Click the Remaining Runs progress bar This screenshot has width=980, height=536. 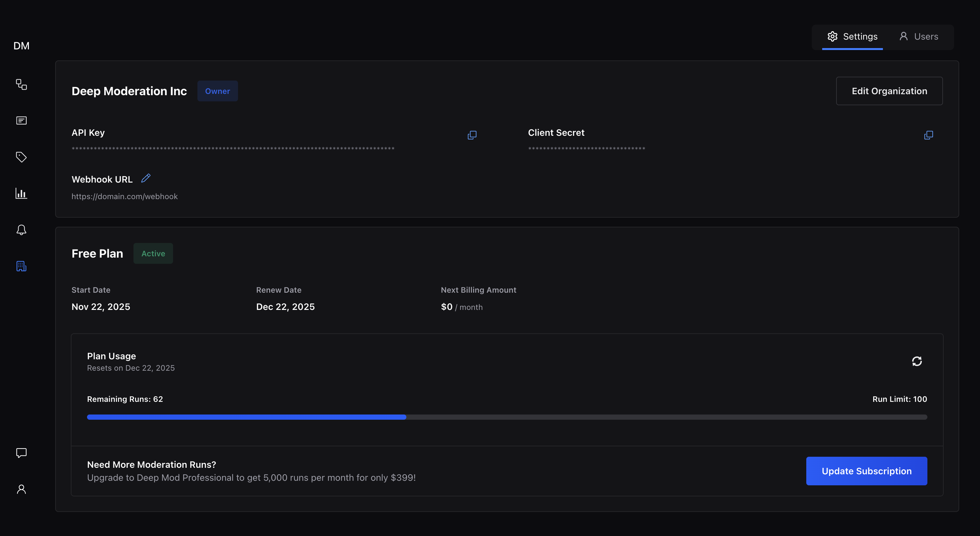(507, 417)
